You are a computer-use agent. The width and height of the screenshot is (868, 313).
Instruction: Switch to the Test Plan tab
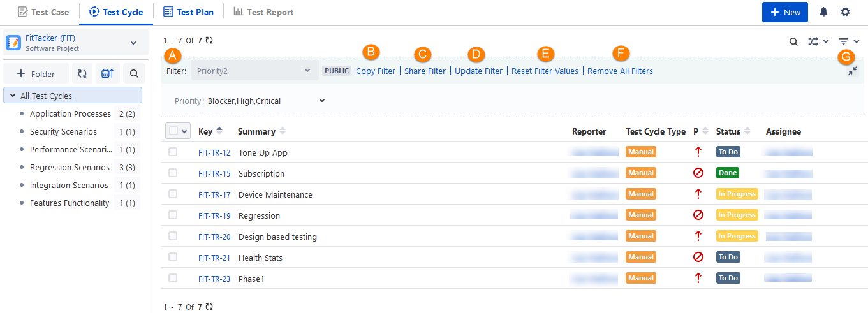tap(188, 12)
